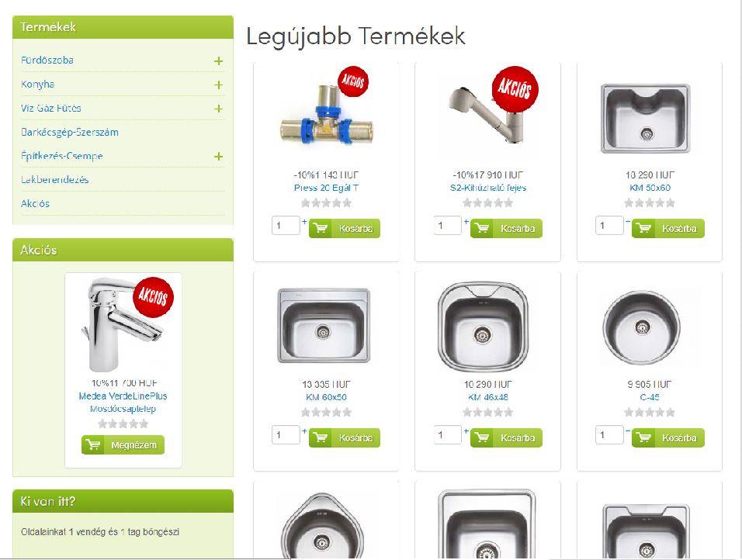The width and height of the screenshot is (742, 560).
Task: Expand the Építkezés-Csempe category plus icon
Action: pos(218,156)
